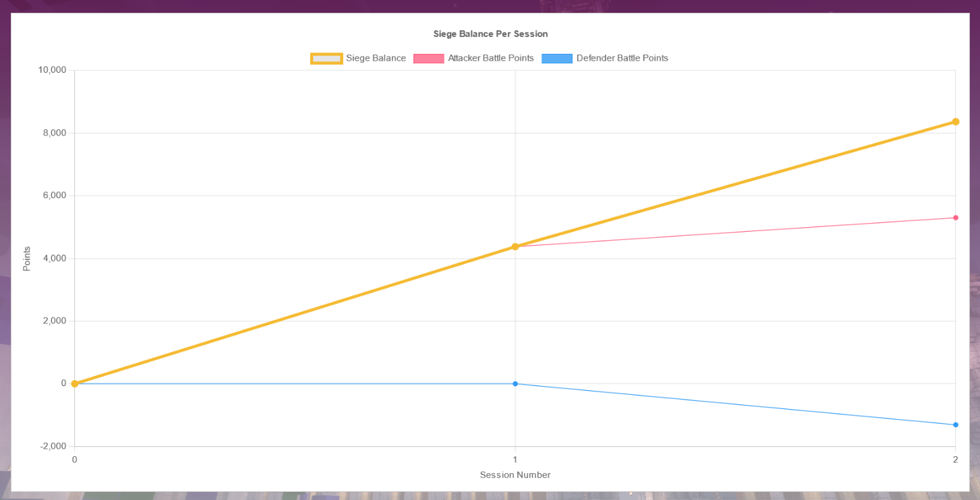
Task: Toggle the Attacker Battle Points legend label
Action: (x=490, y=58)
